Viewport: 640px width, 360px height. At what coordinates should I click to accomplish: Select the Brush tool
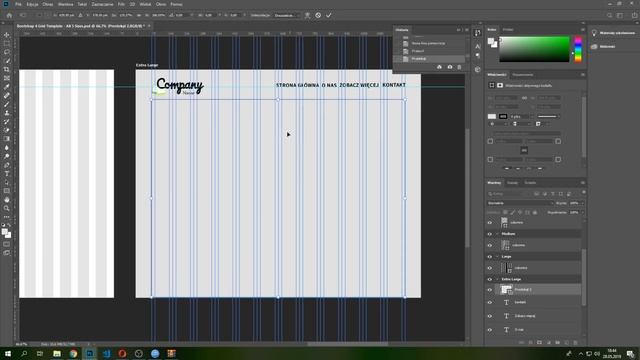(x=7, y=104)
